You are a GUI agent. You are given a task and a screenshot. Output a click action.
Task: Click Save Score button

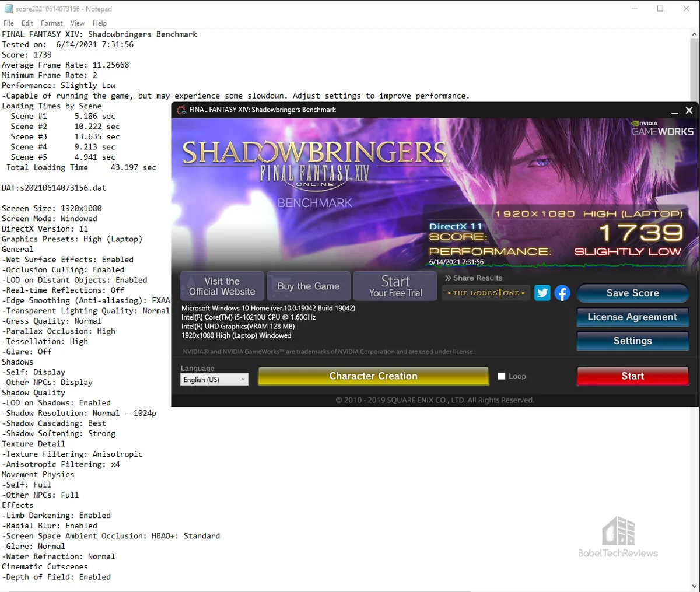633,293
